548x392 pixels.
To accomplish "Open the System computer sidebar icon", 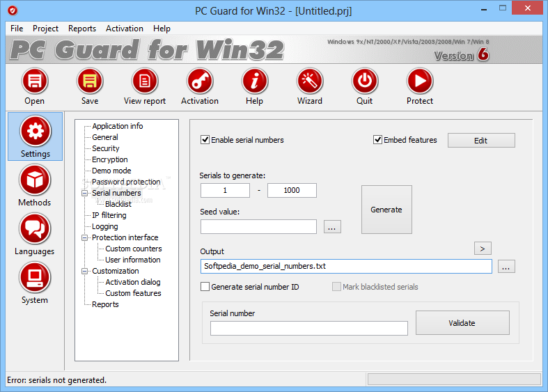I will coord(35,278).
